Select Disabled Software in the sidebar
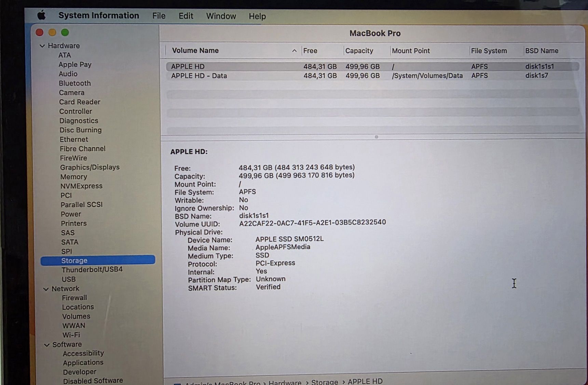 [x=93, y=381]
